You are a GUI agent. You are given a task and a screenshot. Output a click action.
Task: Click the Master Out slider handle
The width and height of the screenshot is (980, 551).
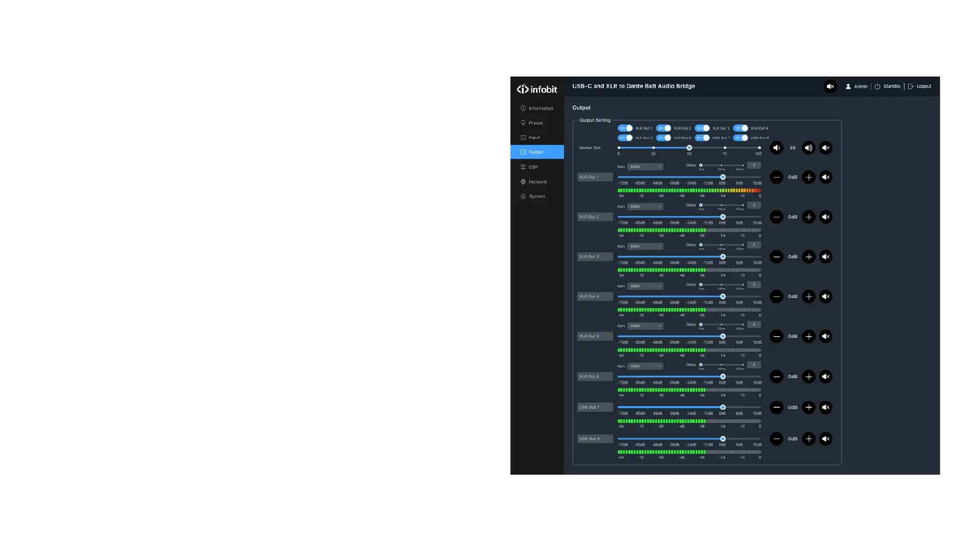[689, 148]
